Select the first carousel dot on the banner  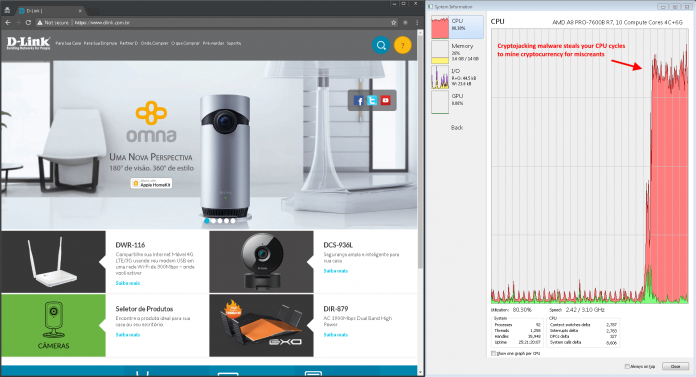tap(207, 221)
